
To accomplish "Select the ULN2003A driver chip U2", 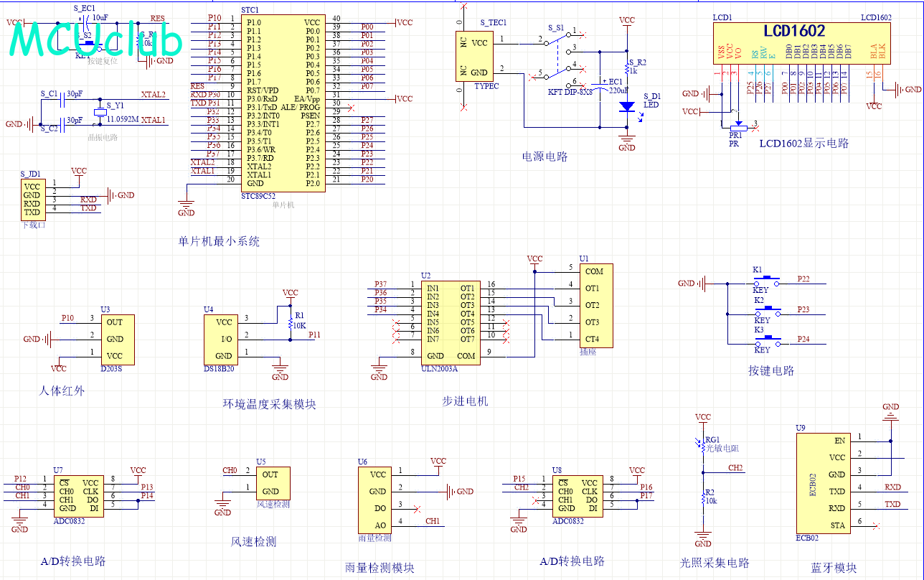I will pos(450,322).
